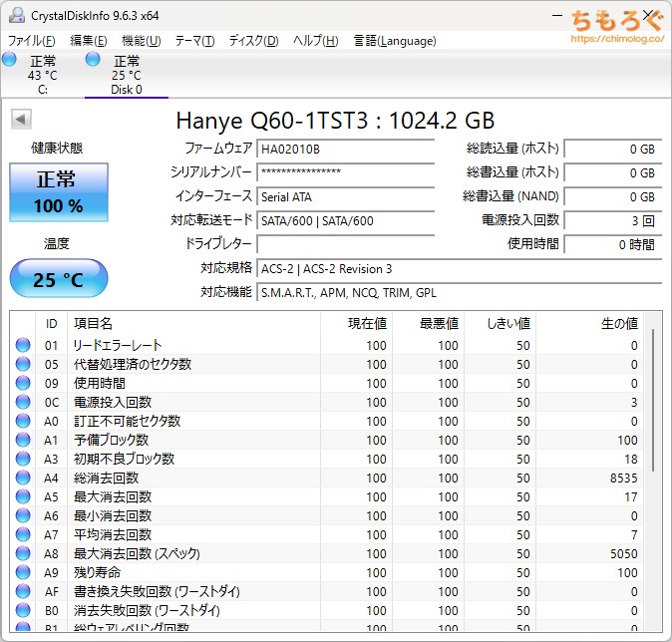This screenshot has width=672, height=642.
Task: Click raw value 5050 for 最大消去回数 (スペック)
Action: click(x=623, y=553)
